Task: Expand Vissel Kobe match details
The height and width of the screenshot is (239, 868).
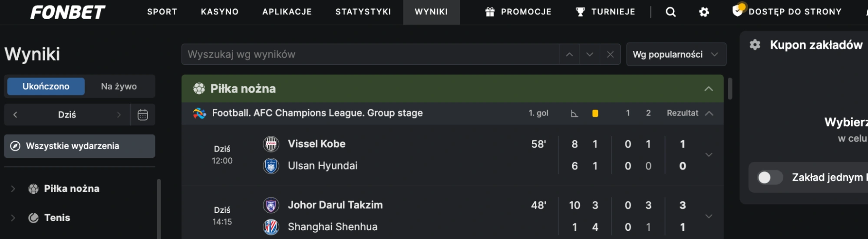Action: [709, 155]
